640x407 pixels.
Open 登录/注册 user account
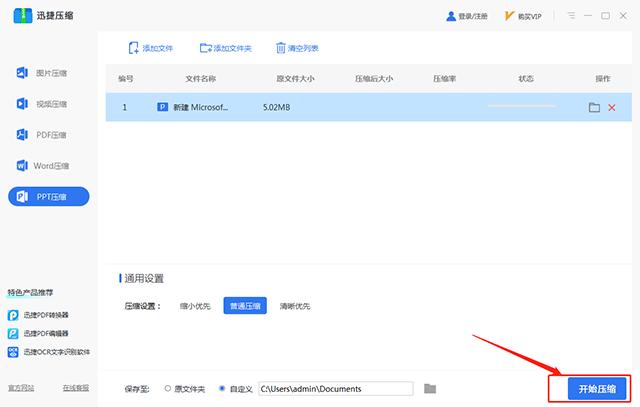pyautogui.click(x=467, y=16)
